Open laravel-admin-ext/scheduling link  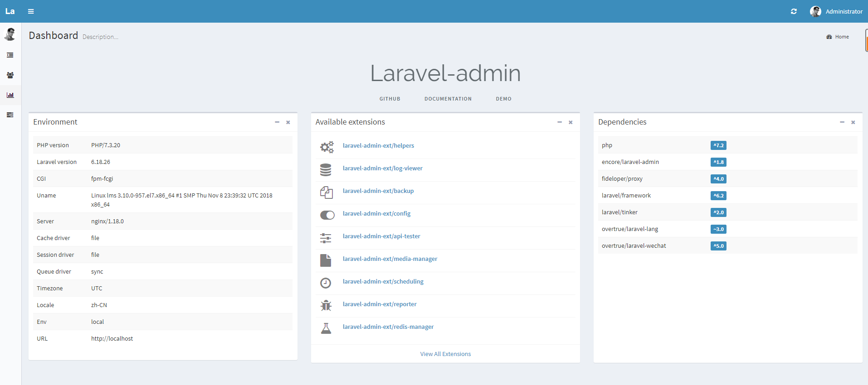383,281
